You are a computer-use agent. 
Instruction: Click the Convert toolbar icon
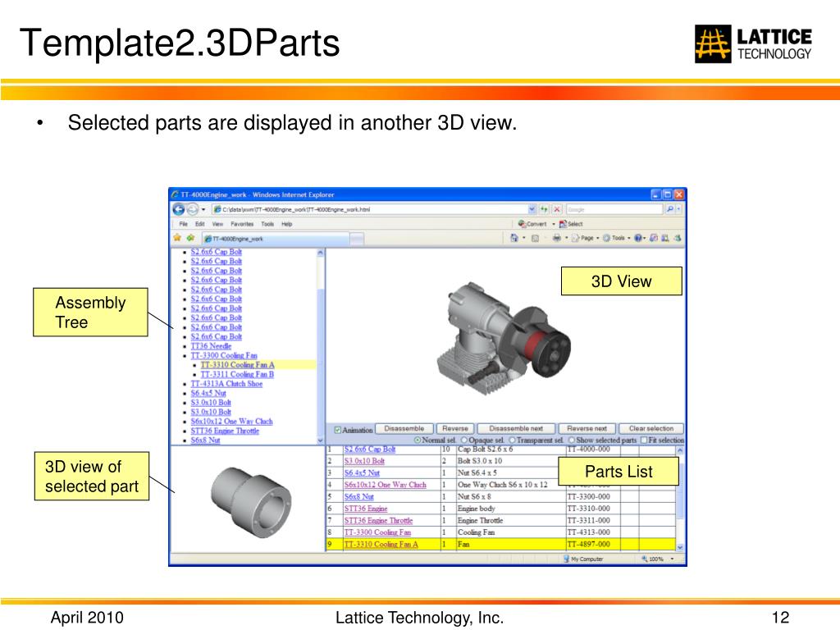coord(532,224)
